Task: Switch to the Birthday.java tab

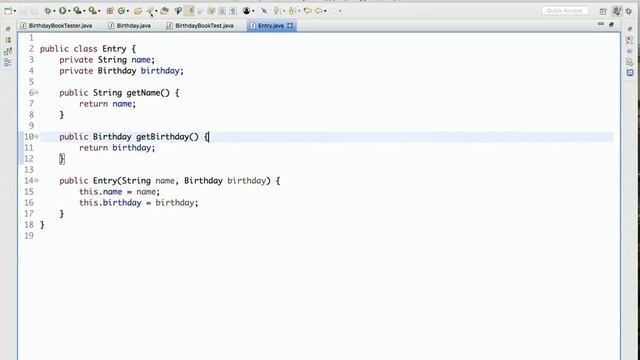Action: [x=130, y=26]
